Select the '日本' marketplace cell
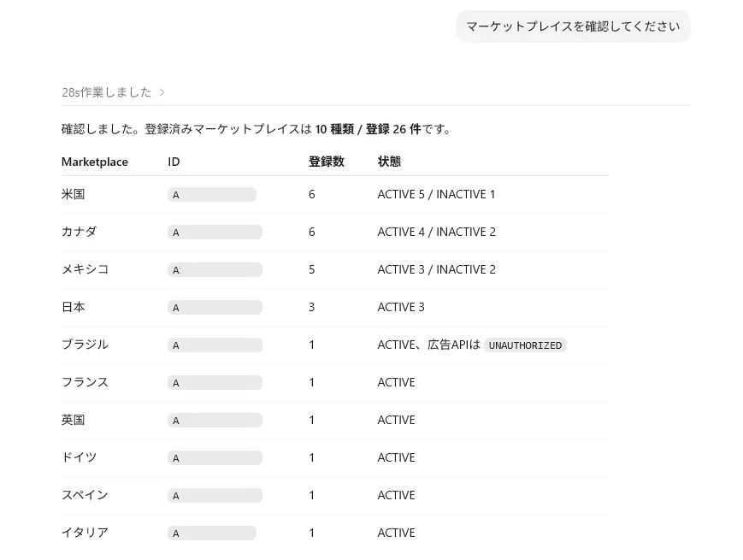Image resolution: width=743 pixels, height=560 pixels. (73, 307)
